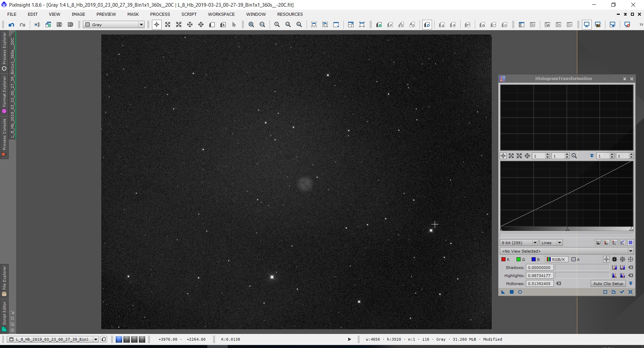This screenshot has width=644, height=348.
Task: Click the Midtones value field
Action: [x=539, y=283]
